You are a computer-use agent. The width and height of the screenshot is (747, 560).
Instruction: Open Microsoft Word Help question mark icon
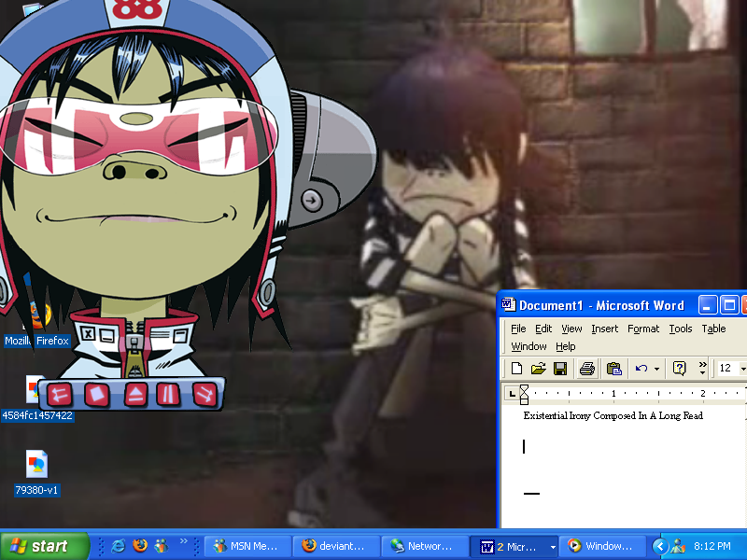pos(680,368)
